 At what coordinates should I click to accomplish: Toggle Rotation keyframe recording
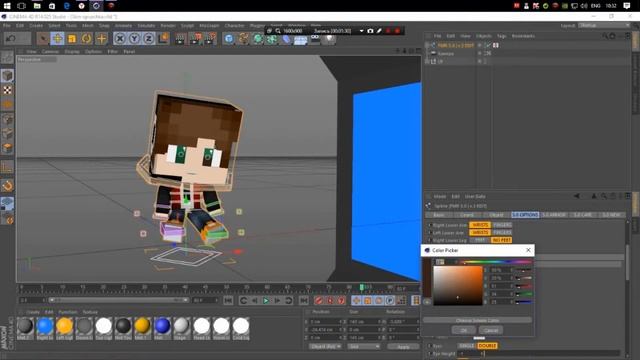pyautogui.click(x=379, y=300)
